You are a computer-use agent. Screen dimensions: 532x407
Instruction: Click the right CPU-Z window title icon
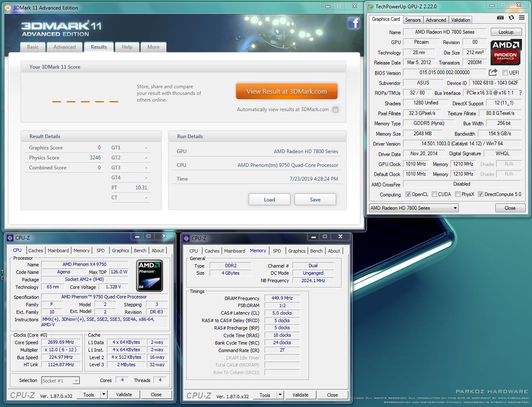pyautogui.click(x=187, y=238)
